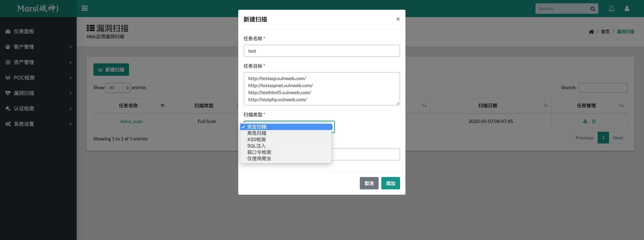Open the Show entries count selector
Viewport: 644px width, 240px height.
[x=118, y=87]
